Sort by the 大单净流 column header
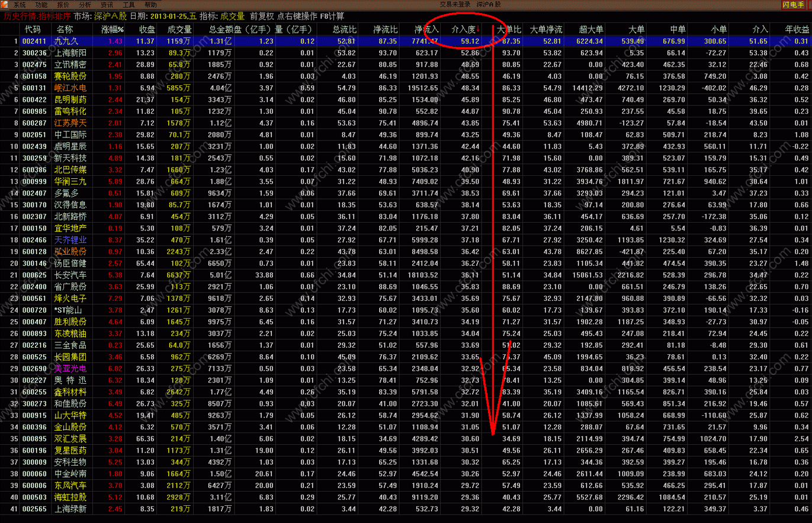 coord(545,29)
